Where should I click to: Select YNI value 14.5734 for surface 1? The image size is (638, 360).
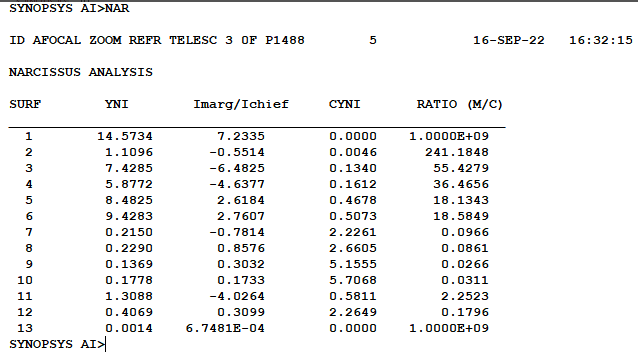[125, 136]
